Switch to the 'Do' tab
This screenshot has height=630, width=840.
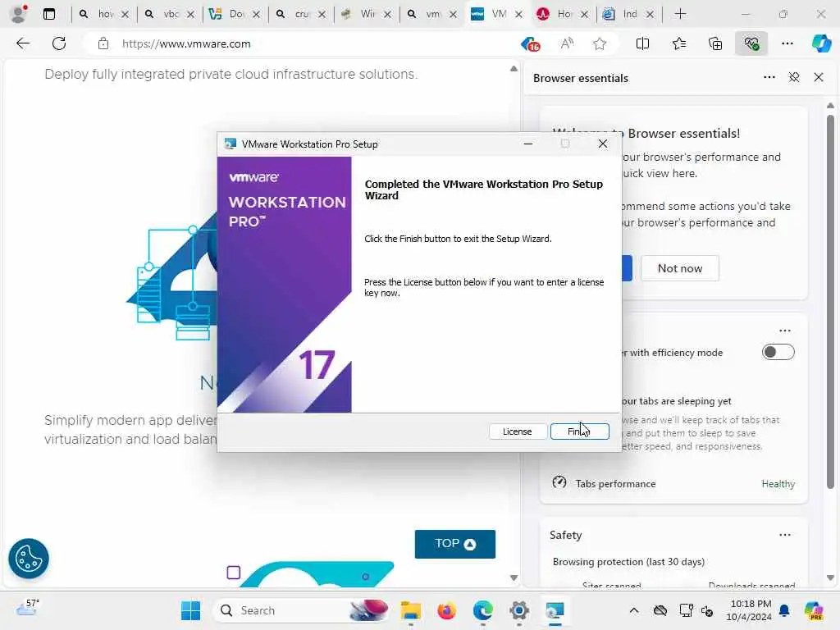click(235, 14)
